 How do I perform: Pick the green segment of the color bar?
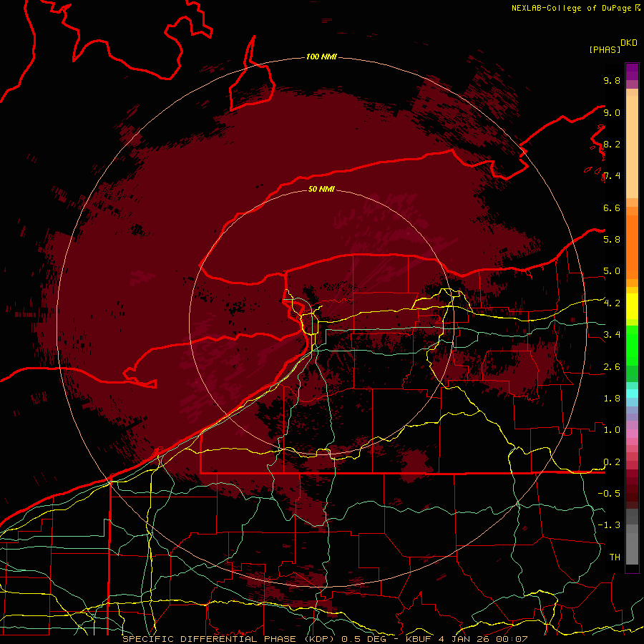[632, 345]
